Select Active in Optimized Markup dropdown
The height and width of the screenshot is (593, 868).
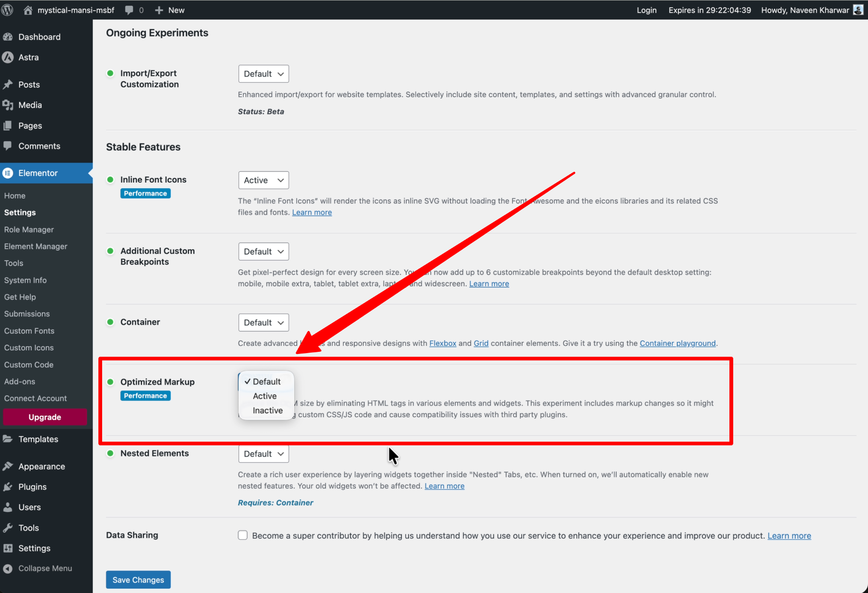click(264, 396)
